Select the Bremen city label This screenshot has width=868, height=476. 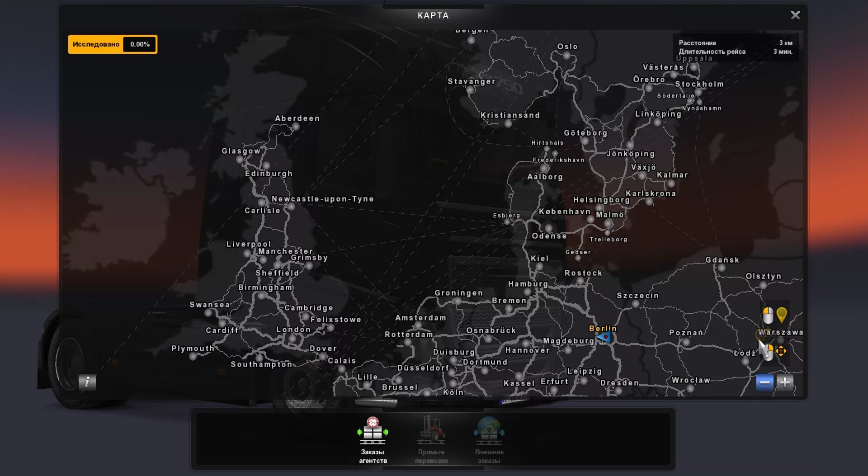pyautogui.click(x=509, y=301)
